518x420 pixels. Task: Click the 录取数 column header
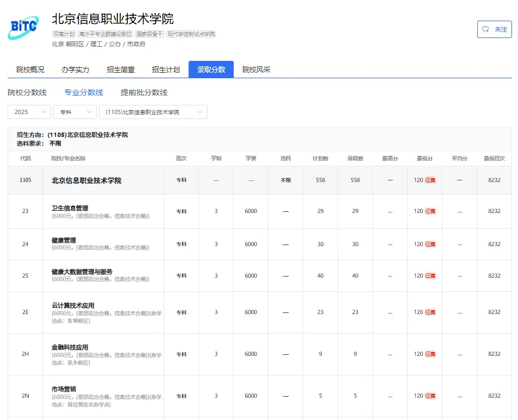(x=355, y=159)
